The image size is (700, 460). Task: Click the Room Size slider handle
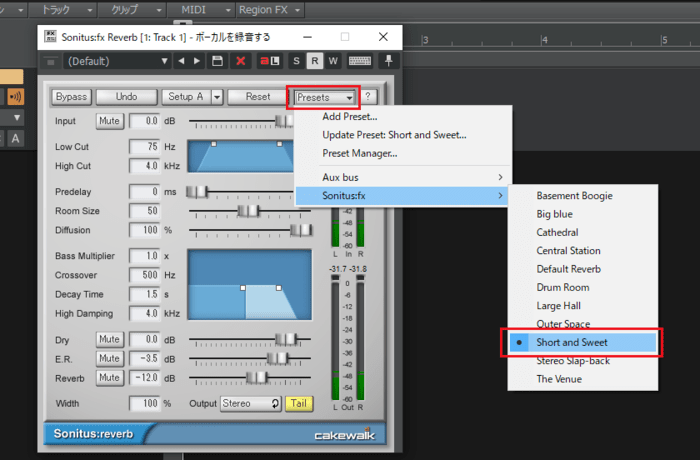click(x=248, y=211)
